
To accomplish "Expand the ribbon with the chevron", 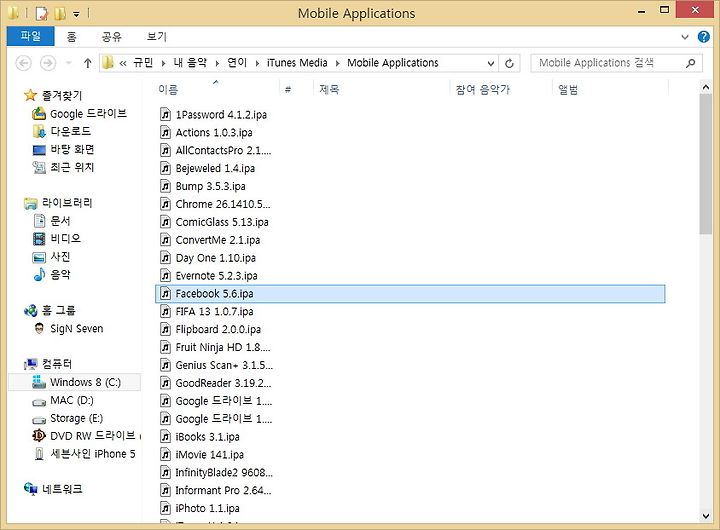I will (685, 37).
